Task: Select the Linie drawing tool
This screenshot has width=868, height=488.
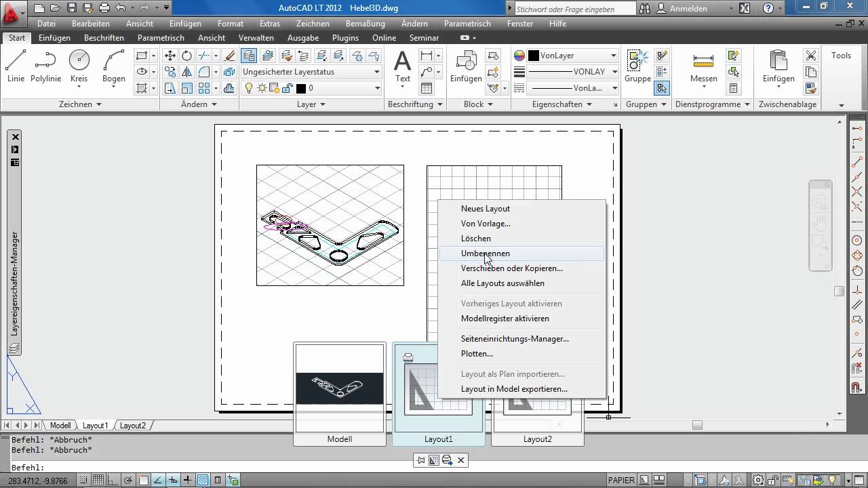Action: point(16,66)
